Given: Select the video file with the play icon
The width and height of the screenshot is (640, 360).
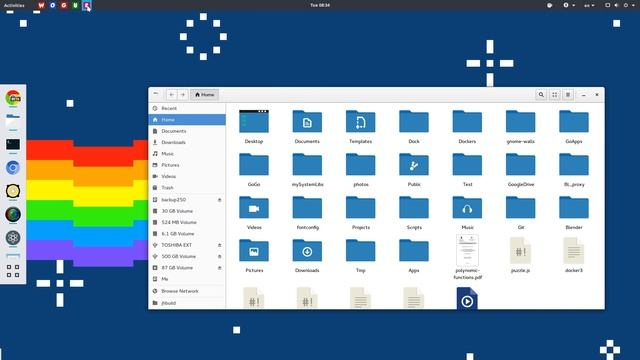Looking at the screenshot, I should coord(467,298).
